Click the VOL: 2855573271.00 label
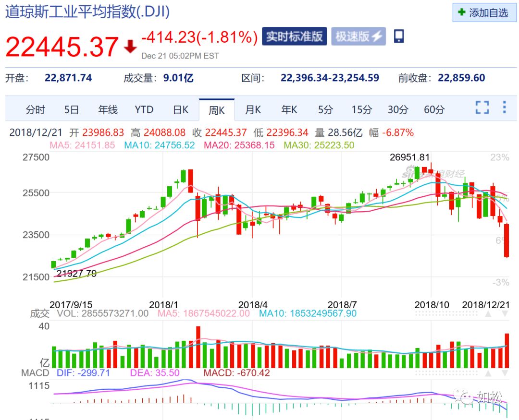Image resolution: width=519 pixels, height=420 pixels. (103, 313)
